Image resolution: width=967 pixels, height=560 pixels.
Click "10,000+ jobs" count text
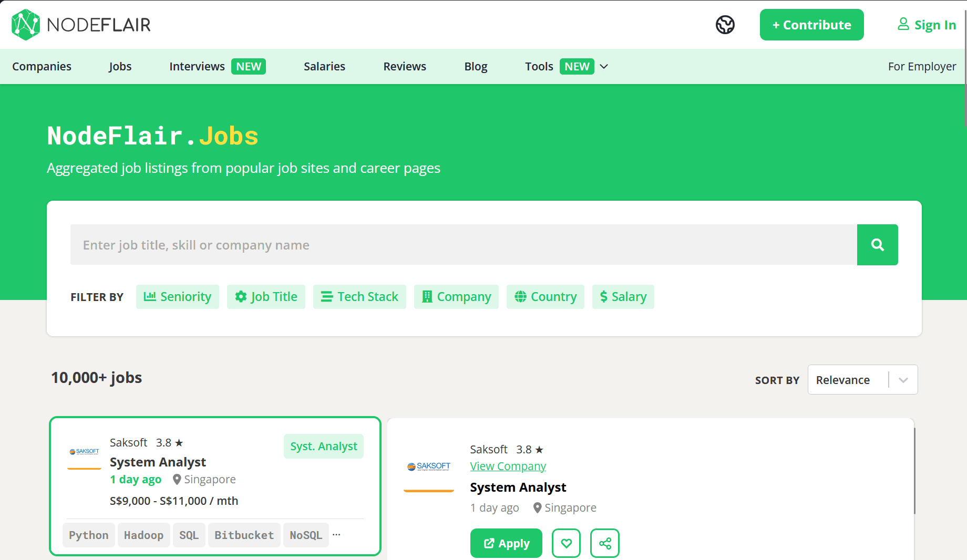(x=97, y=378)
